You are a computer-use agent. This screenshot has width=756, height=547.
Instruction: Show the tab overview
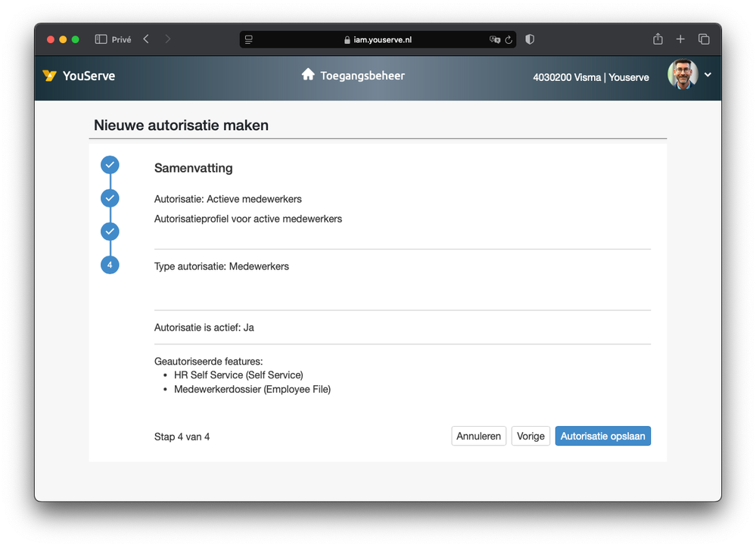pyautogui.click(x=704, y=39)
